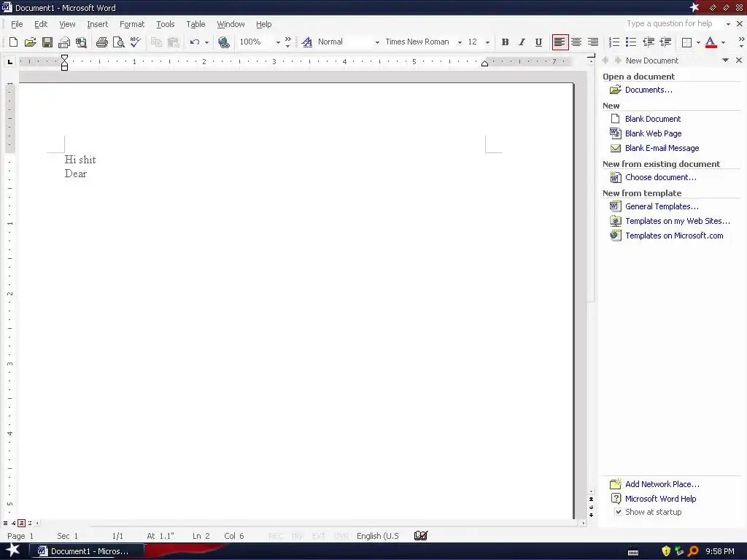The height and width of the screenshot is (560, 747).
Task: Open the Style dropdown showing Normal
Action: [x=377, y=42]
